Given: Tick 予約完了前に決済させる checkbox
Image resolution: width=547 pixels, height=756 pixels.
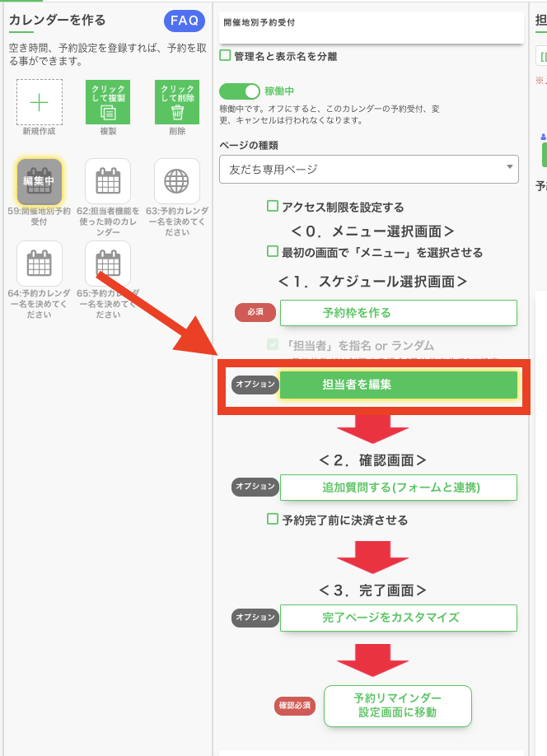Looking at the screenshot, I should tap(273, 520).
